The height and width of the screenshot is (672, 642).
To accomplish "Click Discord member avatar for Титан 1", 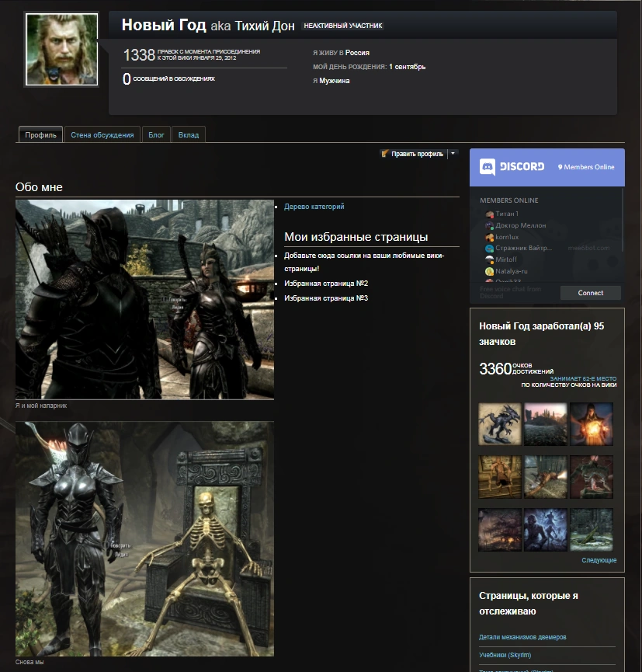I will click(490, 214).
